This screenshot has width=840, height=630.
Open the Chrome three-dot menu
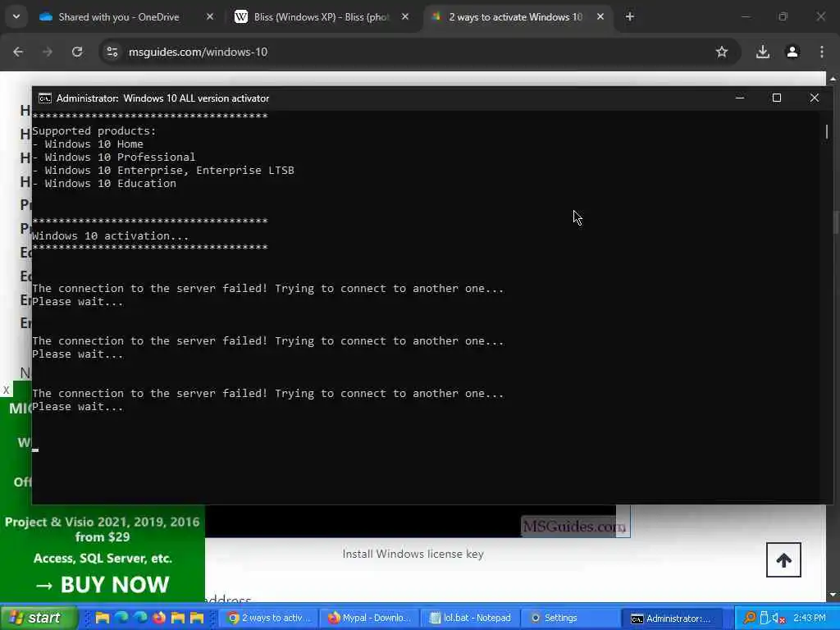point(822,52)
